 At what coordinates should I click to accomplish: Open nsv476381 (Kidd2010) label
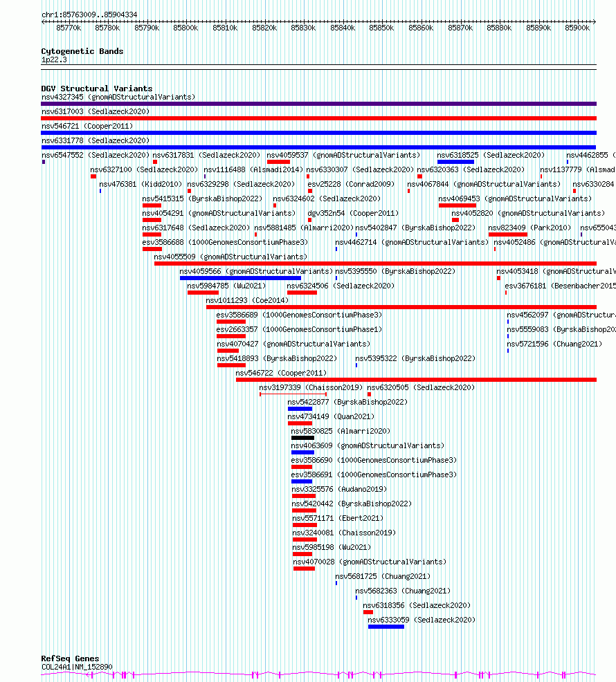(141, 184)
